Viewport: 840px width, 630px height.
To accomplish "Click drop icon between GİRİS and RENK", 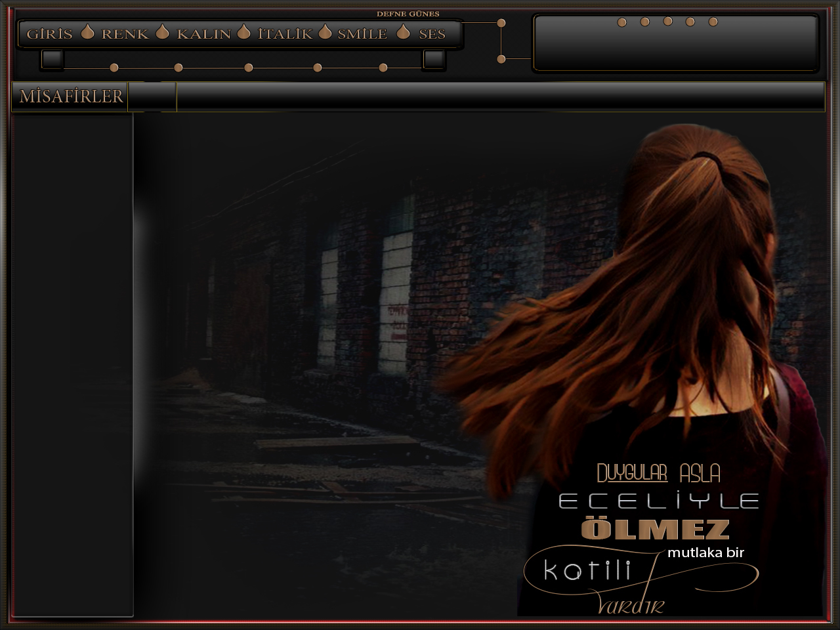I will (87, 32).
